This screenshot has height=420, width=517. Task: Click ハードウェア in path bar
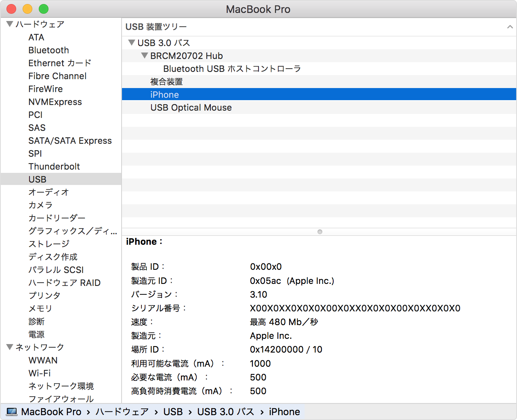122,412
